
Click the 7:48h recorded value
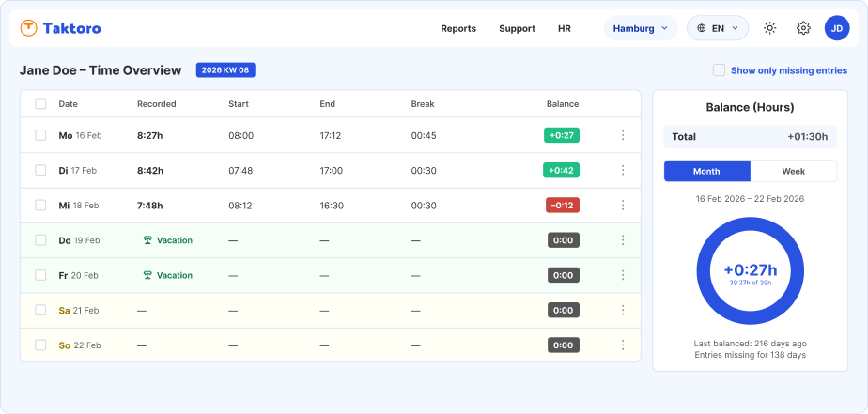(150, 206)
